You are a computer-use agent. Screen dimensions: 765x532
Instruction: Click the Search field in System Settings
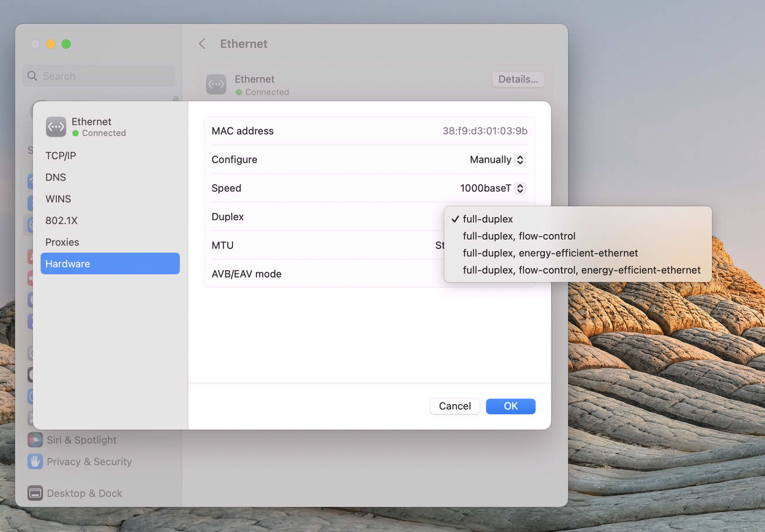click(x=98, y=76)
